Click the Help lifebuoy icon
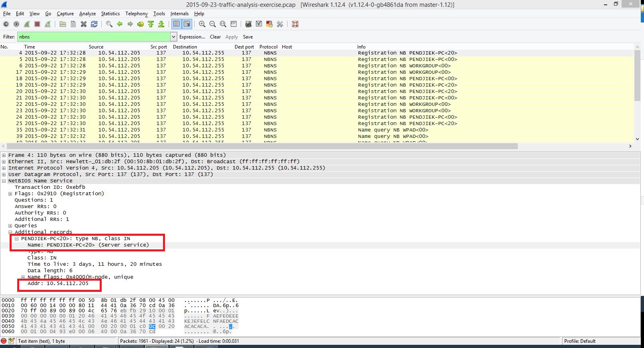The image size is (644, 348). point(295,24)
